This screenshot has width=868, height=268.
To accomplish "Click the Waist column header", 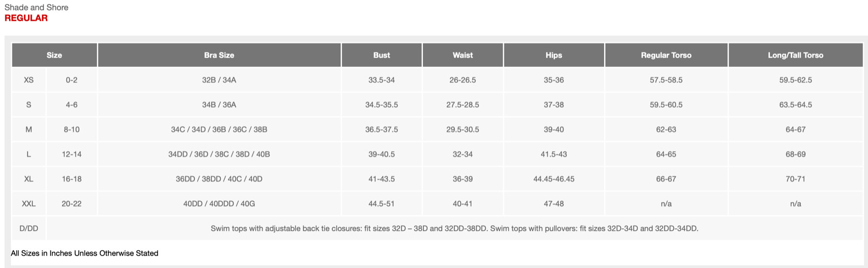I will point(462,55).
